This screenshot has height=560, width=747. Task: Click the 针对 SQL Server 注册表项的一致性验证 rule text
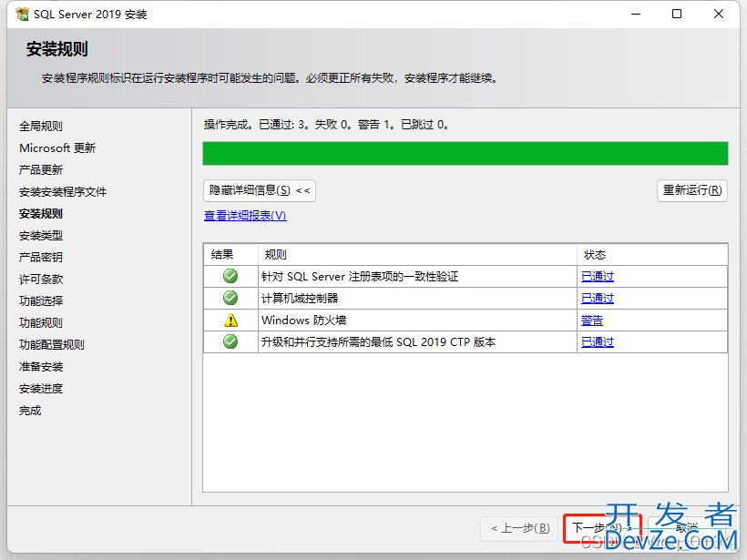(x=360, y=277)
